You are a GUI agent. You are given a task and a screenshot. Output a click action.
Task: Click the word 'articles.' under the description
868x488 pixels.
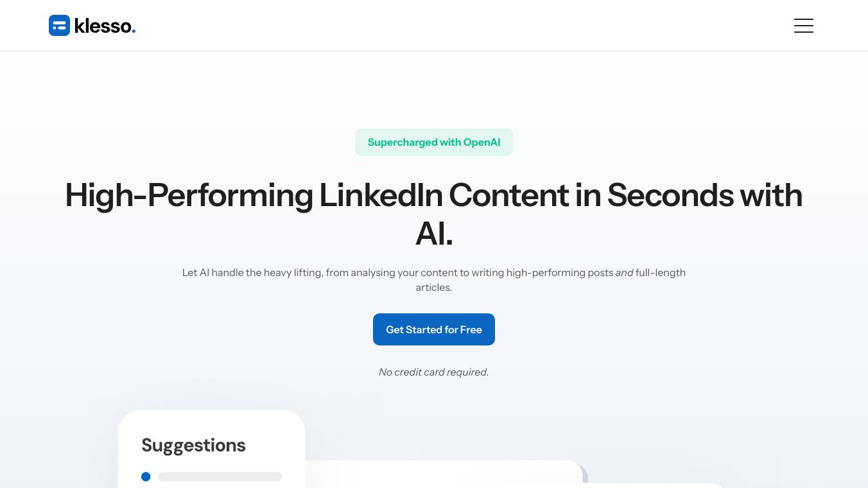point(433,288)
